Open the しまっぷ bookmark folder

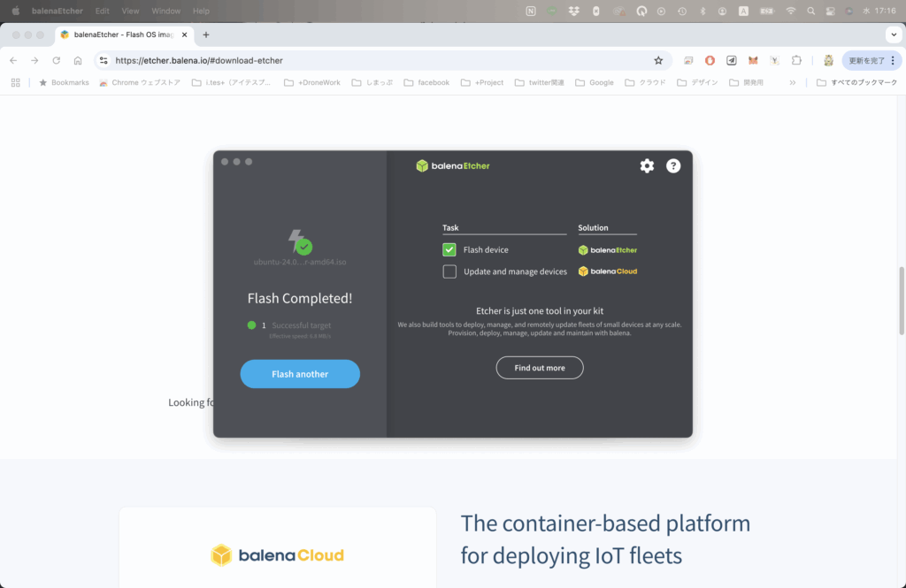pos(372,82)
